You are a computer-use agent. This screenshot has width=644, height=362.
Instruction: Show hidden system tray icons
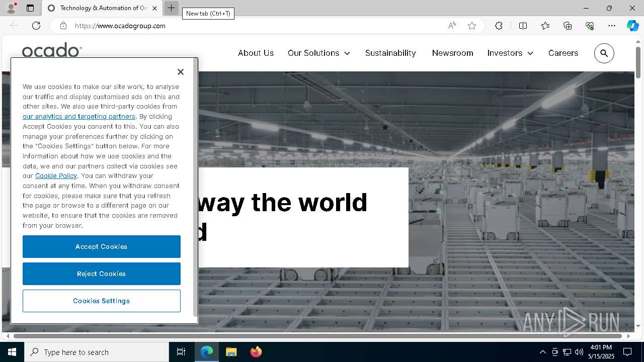[542, 352]
